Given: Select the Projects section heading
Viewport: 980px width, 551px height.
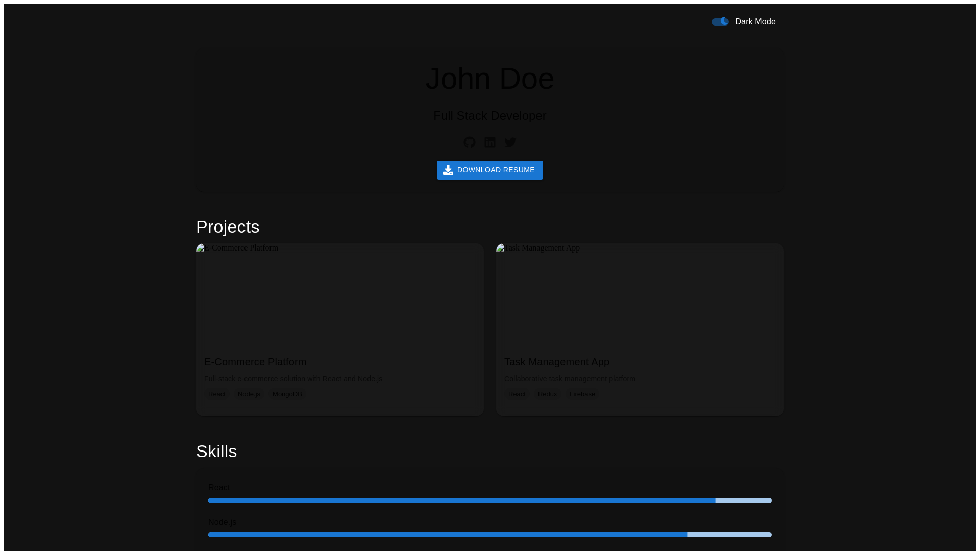Looking at the screenshot, I should click(x=227, y=227).
